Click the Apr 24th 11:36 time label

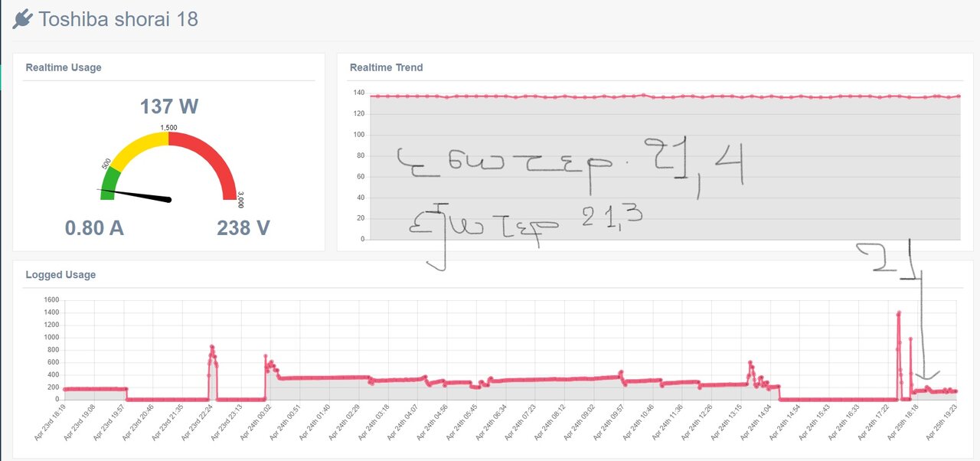[x=668, y=422]
